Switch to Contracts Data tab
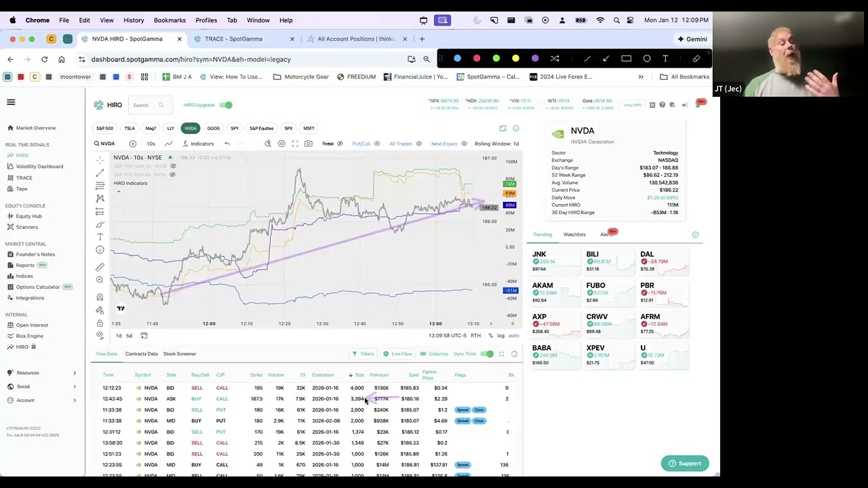 (141, 354)
